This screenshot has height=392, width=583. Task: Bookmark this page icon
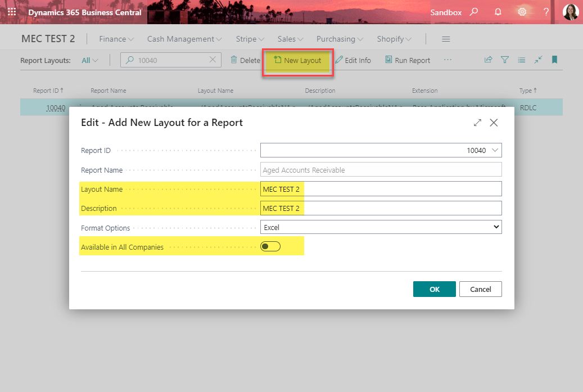pyautogui.click(x=554, y=60)
